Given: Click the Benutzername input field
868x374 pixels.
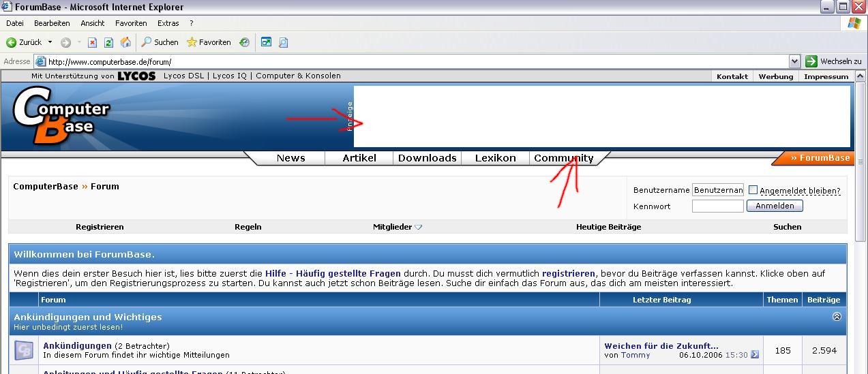Looking at the screenshot, I should click(718, 190).
